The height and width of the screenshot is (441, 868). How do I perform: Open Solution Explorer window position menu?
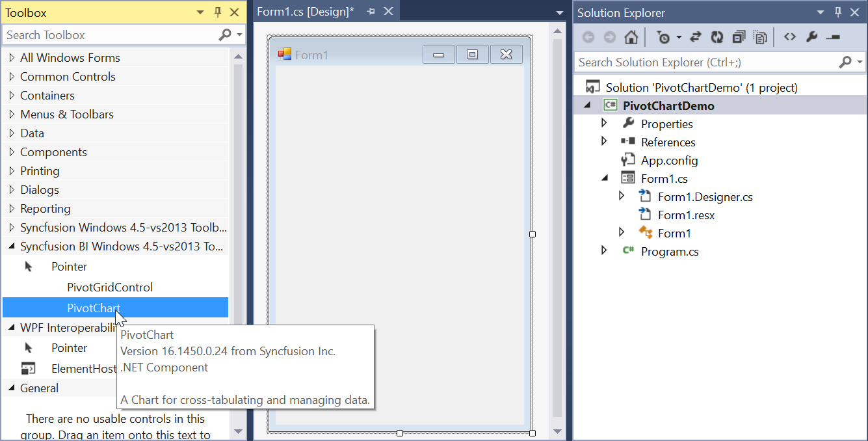point(821,12)
